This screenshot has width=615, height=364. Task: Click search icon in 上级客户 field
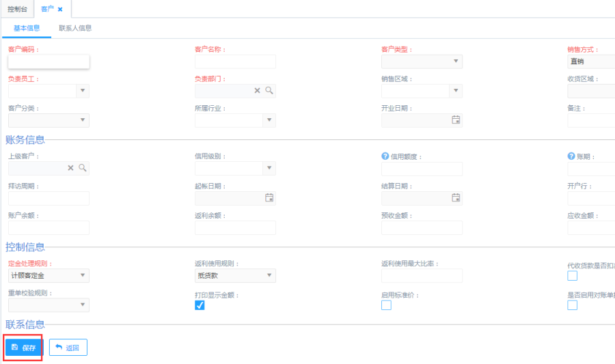(x=83, y=168)
